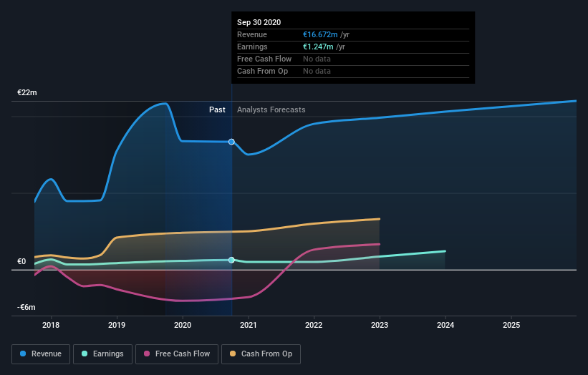
Task: Click the Sep 30 2020 tooltip date
Action: [x=259, y=22]
